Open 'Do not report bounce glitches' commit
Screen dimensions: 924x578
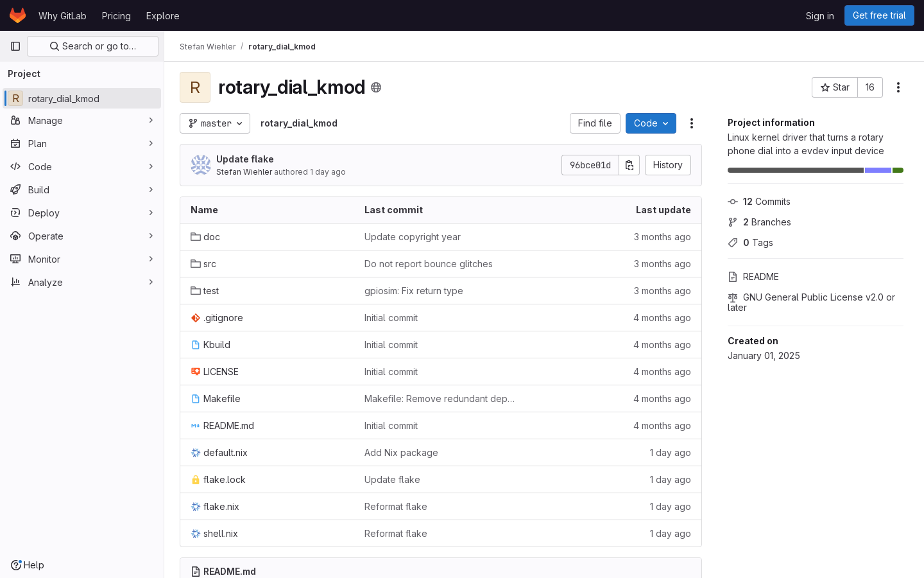(429, 264)
